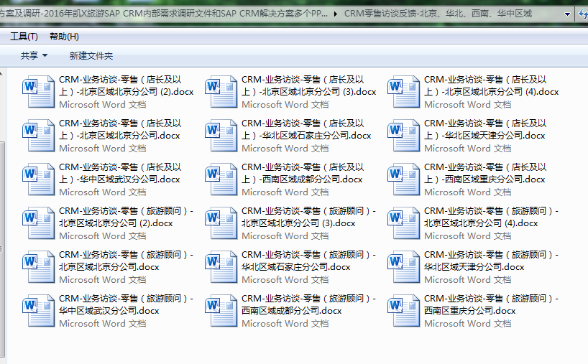Image resolution: width=588 pixels, height=364 pixels.
Task: Select file name 旅游顾问 北京区域北京分公司.docx
Action: click(x=126, y=261)
